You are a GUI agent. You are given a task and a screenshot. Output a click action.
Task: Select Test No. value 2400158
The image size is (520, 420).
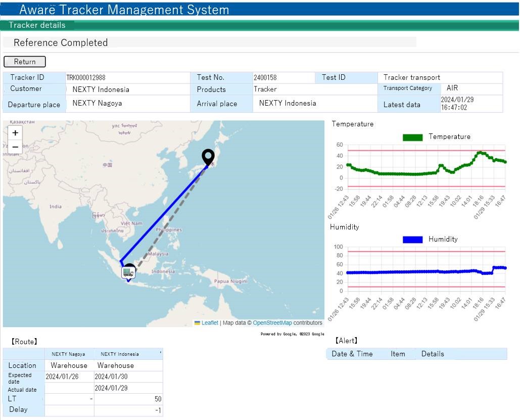[265, 78]
